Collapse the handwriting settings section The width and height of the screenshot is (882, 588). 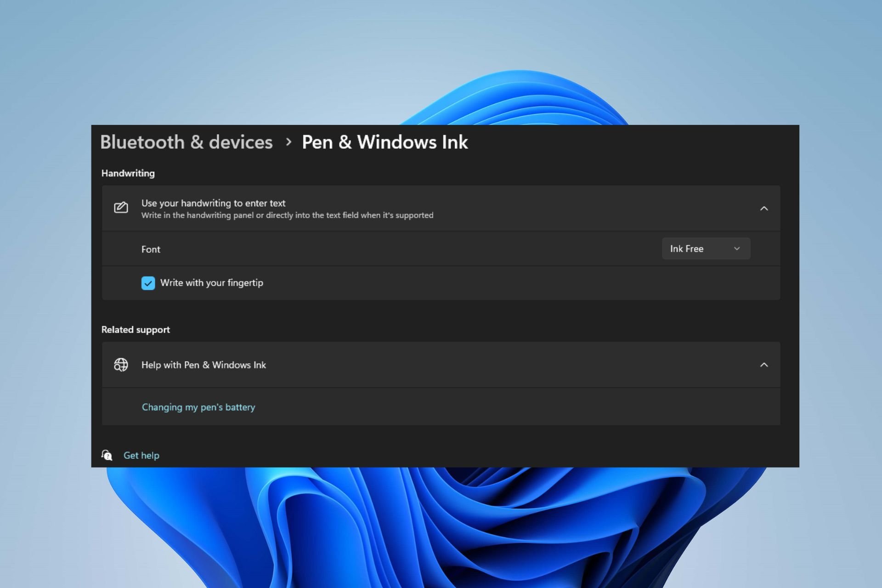pos(764,208)
